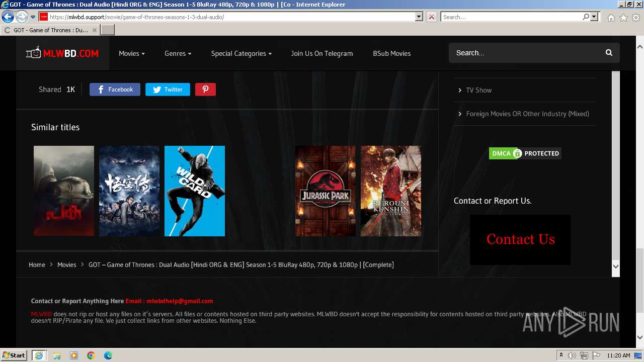
Task: Open the recent pages dropdown arrow
Action: click(33, 17)
